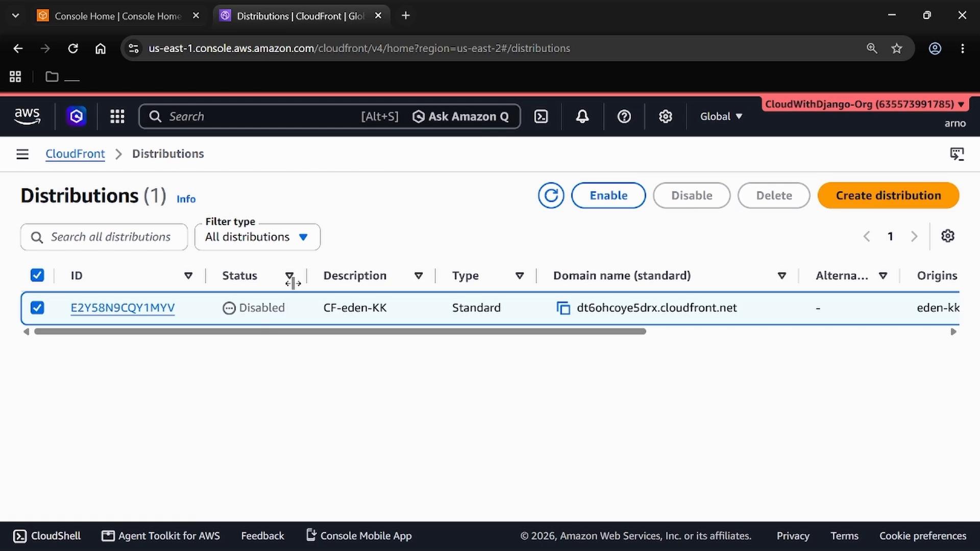Sort by the Description column arrow
The width and height of the screenshot is (980, 551).
(419, 275)
